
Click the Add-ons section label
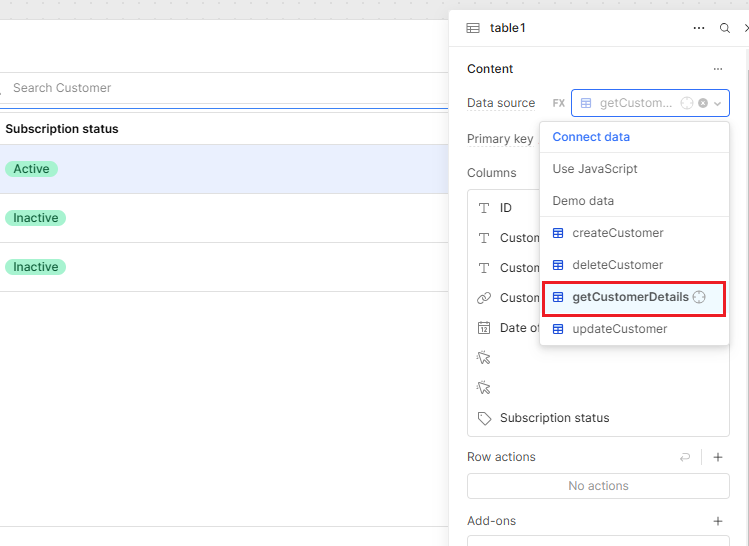(x=492, y=521)
